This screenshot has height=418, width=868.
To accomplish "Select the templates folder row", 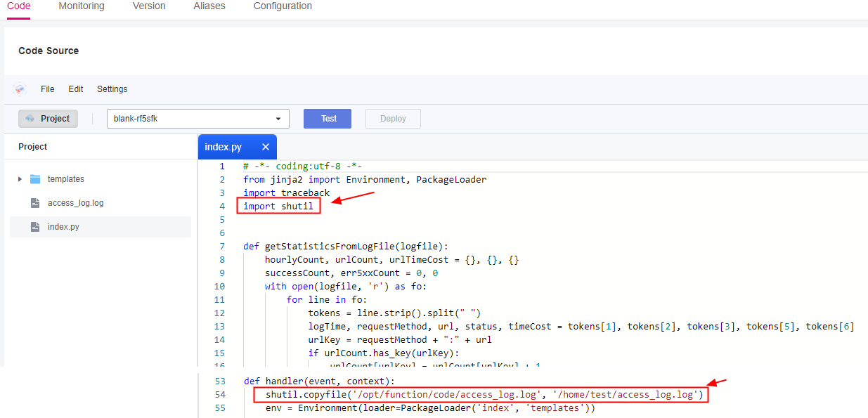I will pyautogui.click(x=101, y=179).
